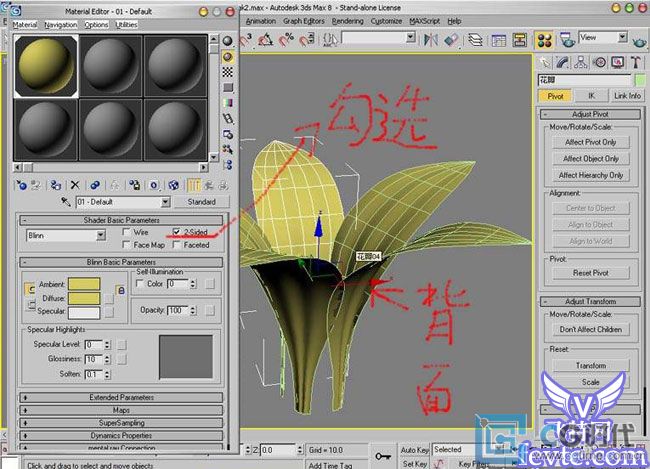Click the Quick Render teapot icon
Screen dimensions: 650x469
coord(639,41)
